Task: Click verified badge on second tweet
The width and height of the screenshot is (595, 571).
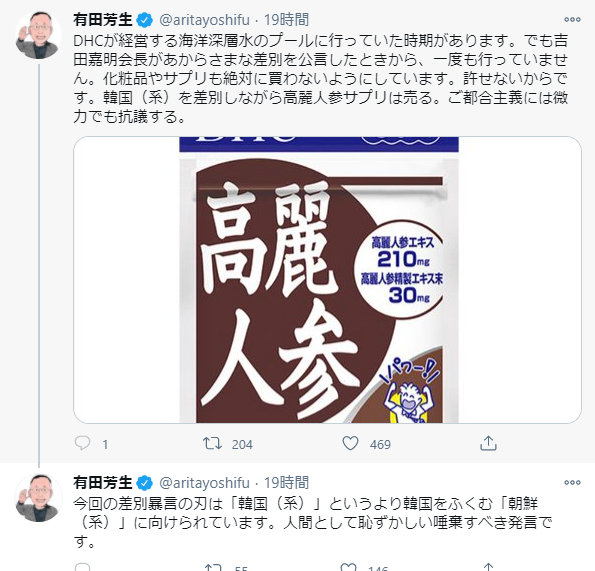Action: coord(145,483)
